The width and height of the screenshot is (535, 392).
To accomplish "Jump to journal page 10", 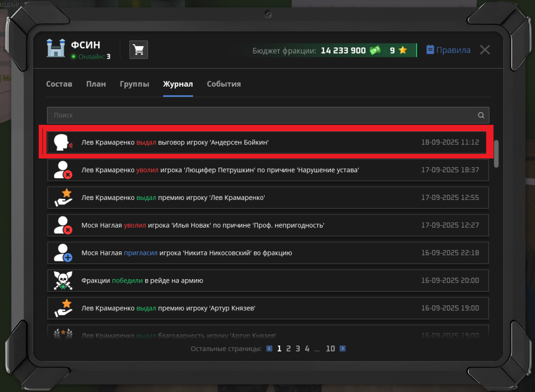I will [x=330, y=349].
